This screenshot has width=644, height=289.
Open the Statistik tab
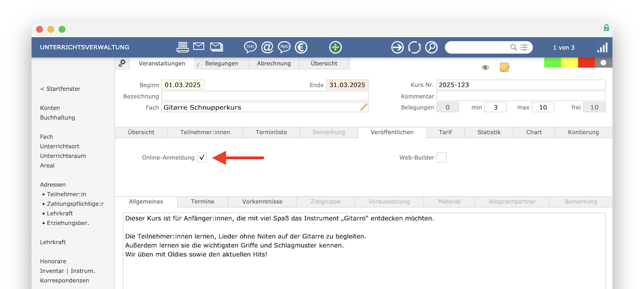pyautogui.click(x=489, y=132)
